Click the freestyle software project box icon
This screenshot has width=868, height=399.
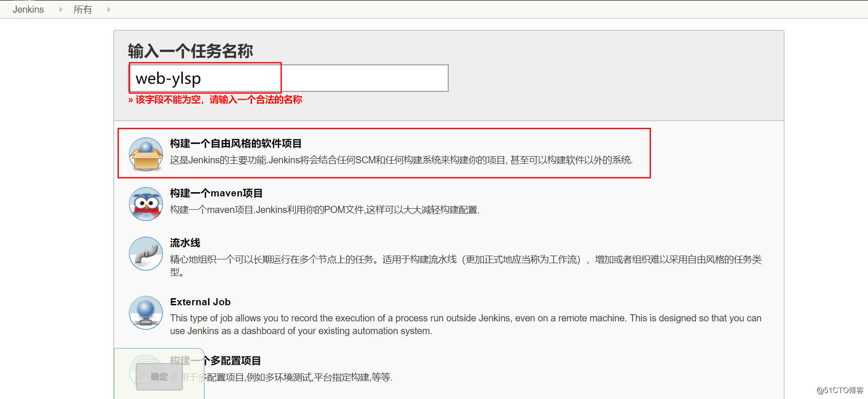click(x=146, y=154)
